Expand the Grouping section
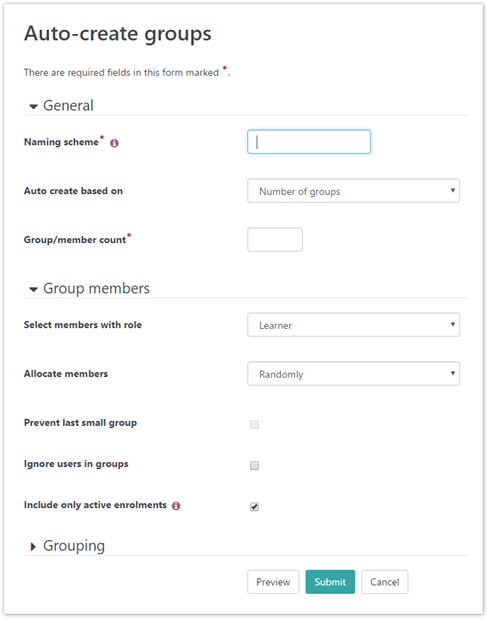The image size is (487, 618). [x=33, y=546]
